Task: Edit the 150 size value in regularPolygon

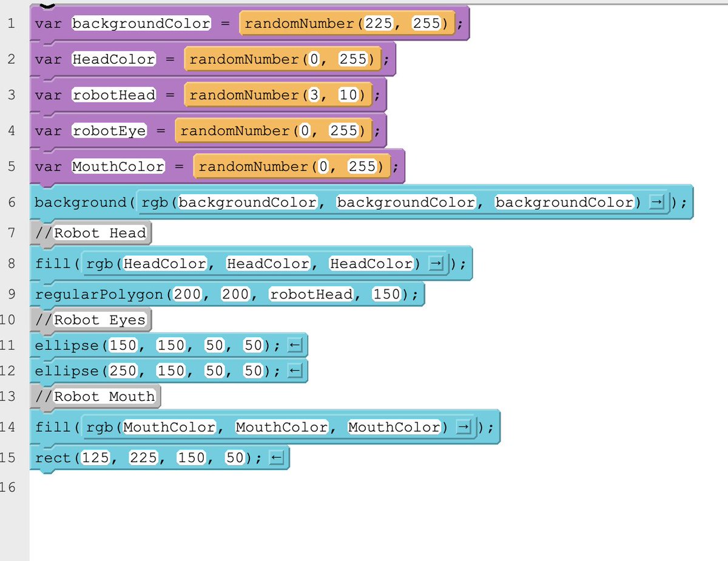Action: click(386, 295)
